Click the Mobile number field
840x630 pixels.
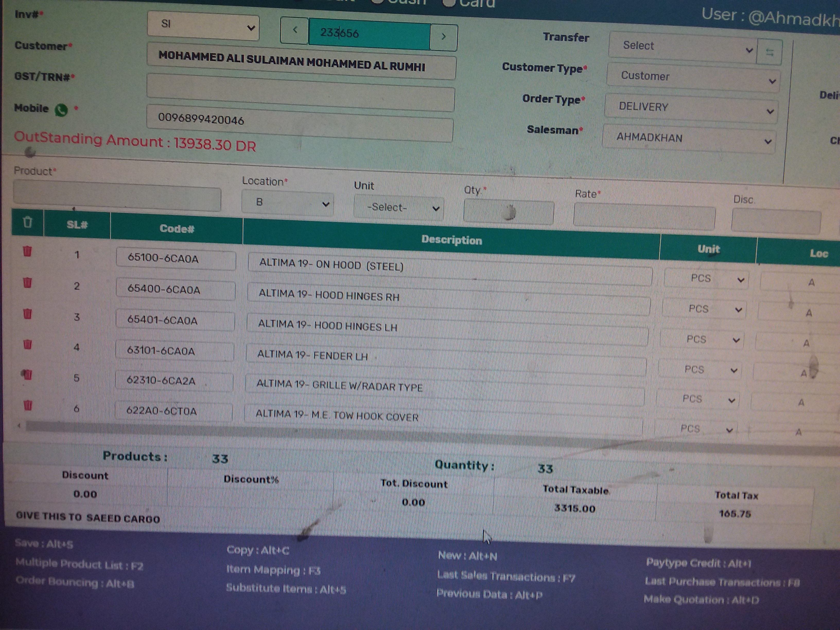pyautogui.click(x=300, y=123)
